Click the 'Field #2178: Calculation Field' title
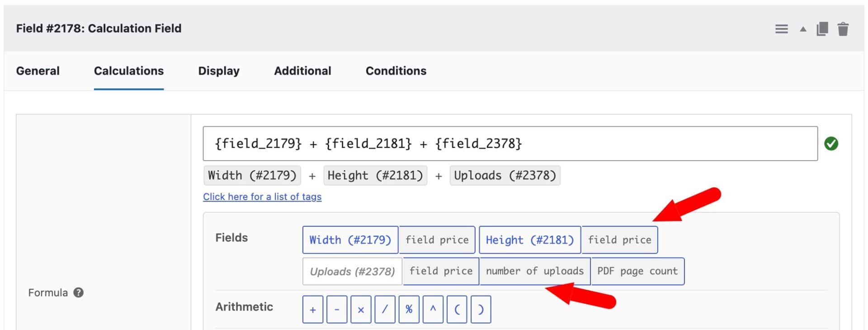The height and width of the screenshot is (330, 868). 99,29
